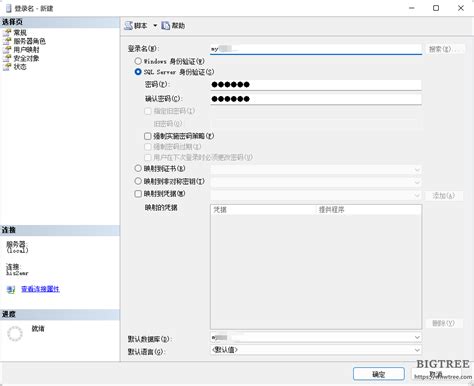The height and width of the screenshot is (386, 474).
Task: Open the credential dropdown next to 映射到凭据
Action: click(316, 195)
